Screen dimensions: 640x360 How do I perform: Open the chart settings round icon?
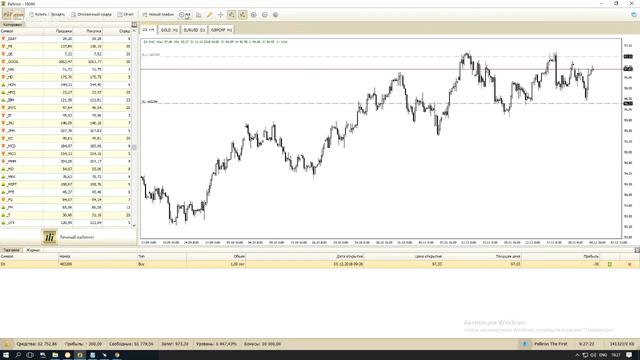pos(276,15)
